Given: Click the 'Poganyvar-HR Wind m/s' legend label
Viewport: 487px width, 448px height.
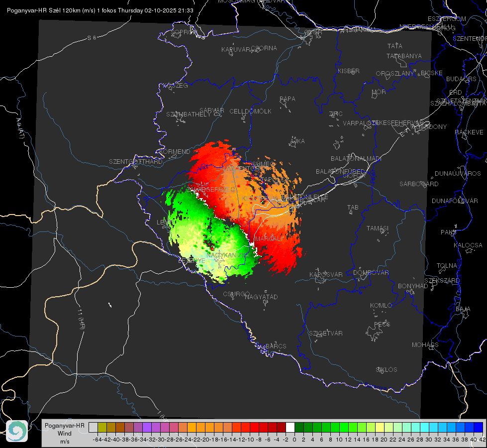Looking at the screenshot, I should (x=65, y=434).
